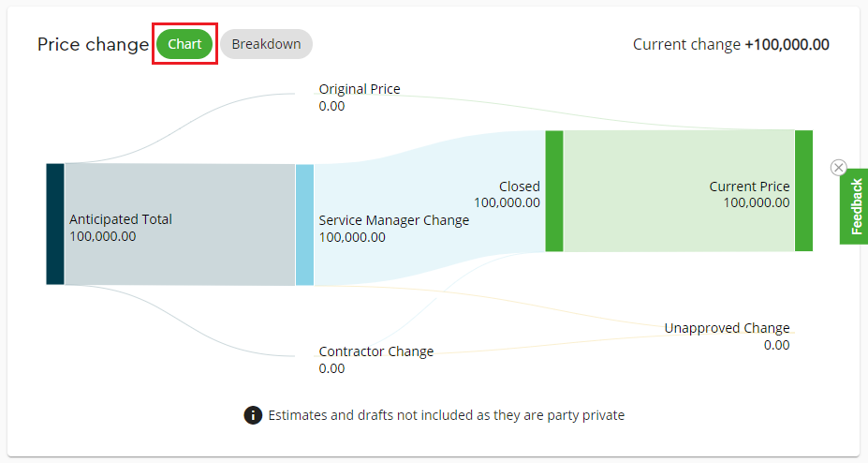The image size is (868, 463).
Task: Click the Estimates and drafts note text
Action: (446, 414)
